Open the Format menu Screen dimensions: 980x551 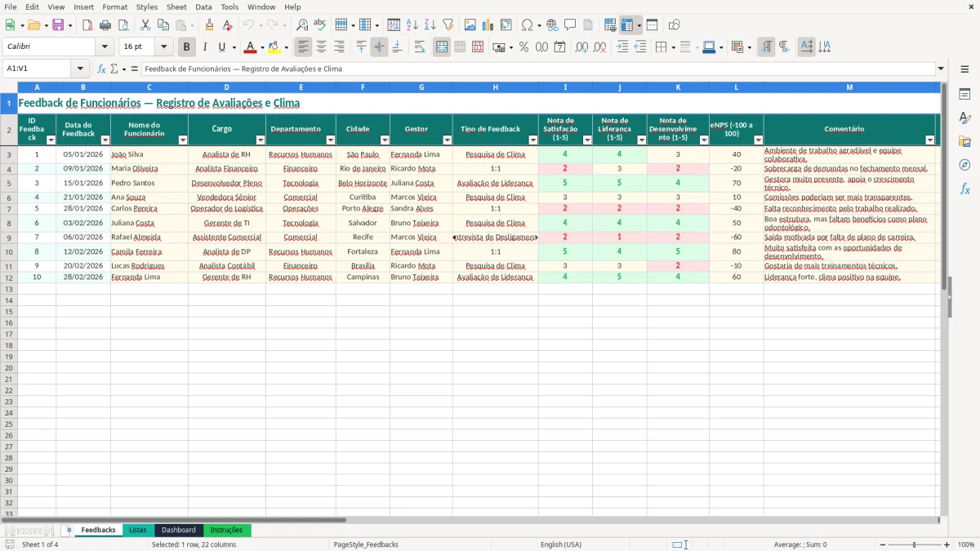(x=114, y=7)
